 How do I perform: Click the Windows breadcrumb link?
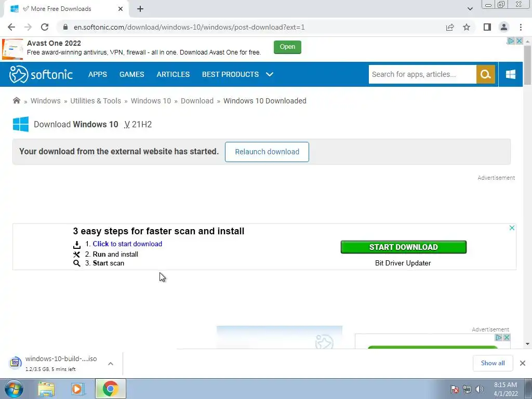[x=46, y=101]
